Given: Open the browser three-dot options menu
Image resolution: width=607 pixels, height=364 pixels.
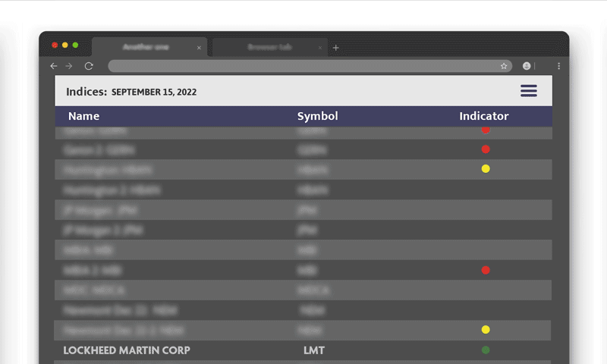Looking at the screenshot, I should click(x=559, y=67).
